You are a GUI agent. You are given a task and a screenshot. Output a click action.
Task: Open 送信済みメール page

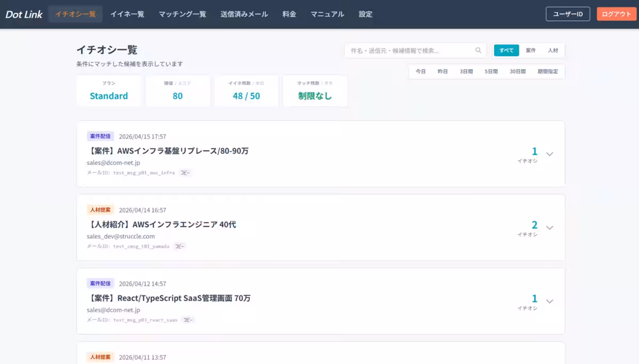244,14
